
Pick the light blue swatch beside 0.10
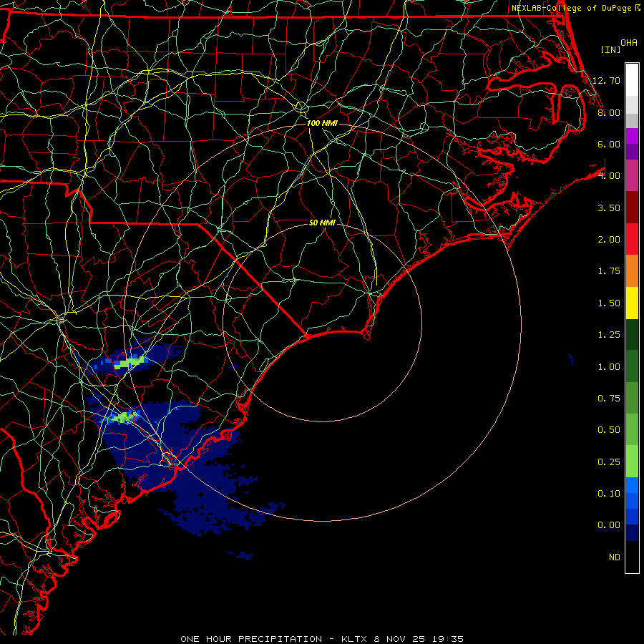coord(632,485)
